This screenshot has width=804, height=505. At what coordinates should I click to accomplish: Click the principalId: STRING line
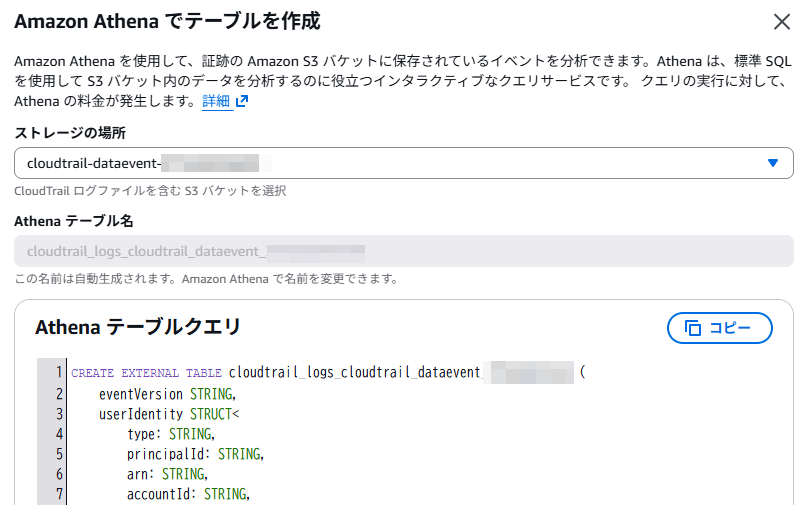(x=195, y=454)
